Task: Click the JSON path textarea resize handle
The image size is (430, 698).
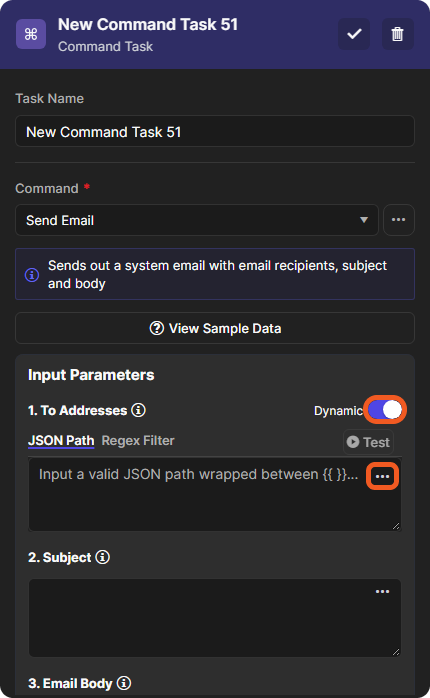Action: pyautogui.click(x=396, y=526)
